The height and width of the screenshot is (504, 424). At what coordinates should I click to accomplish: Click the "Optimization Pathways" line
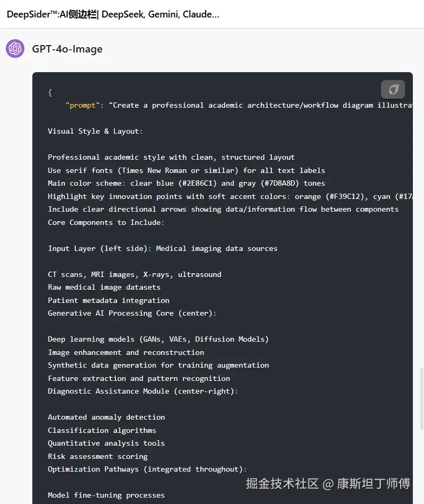(147, 469)
